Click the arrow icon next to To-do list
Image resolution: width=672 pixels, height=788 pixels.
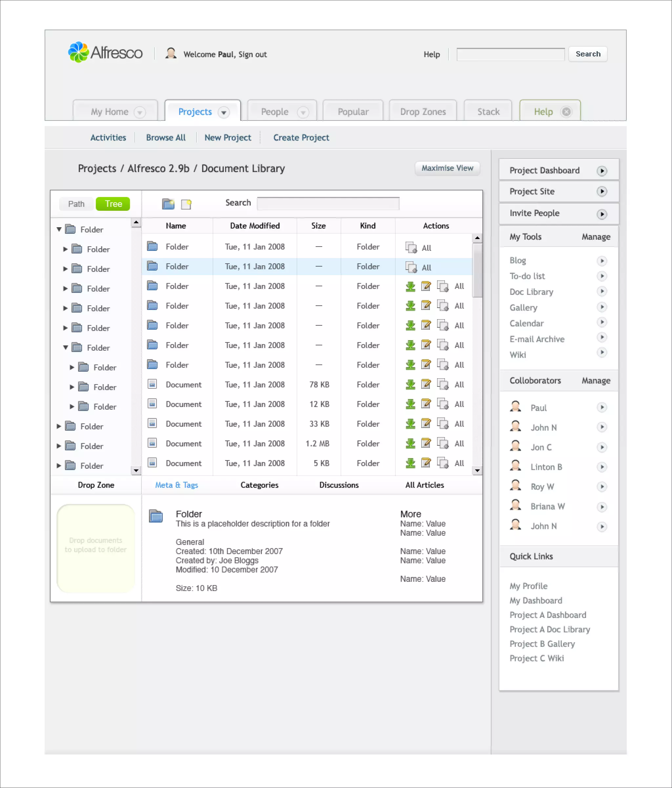pos(602,276)
